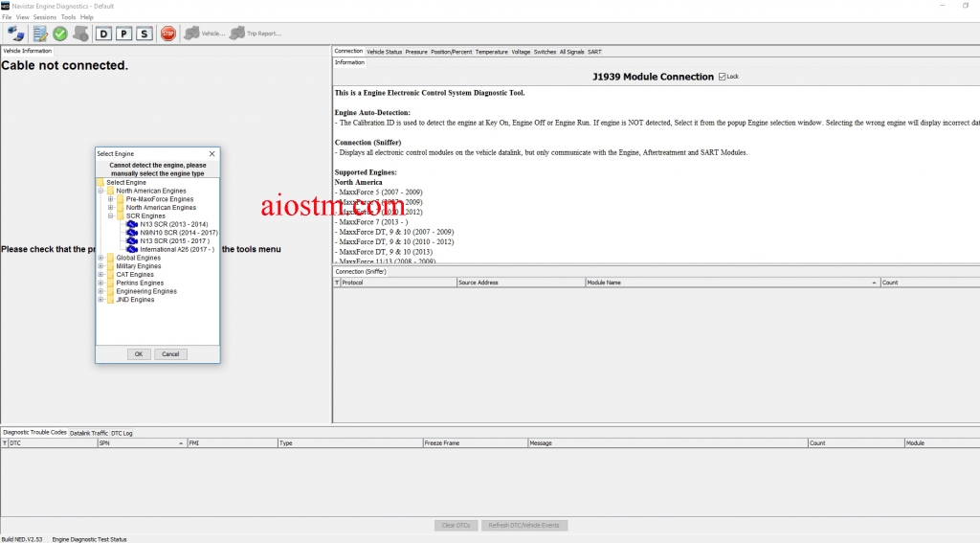Open the Tools menu
The width and height of the screenshot is (980, 543).
[68, 17]
